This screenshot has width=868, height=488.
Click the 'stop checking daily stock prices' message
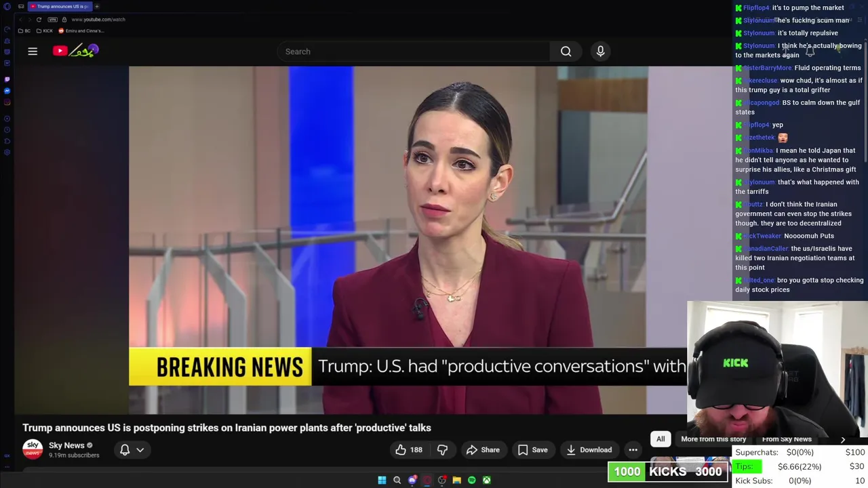(799, 285)
